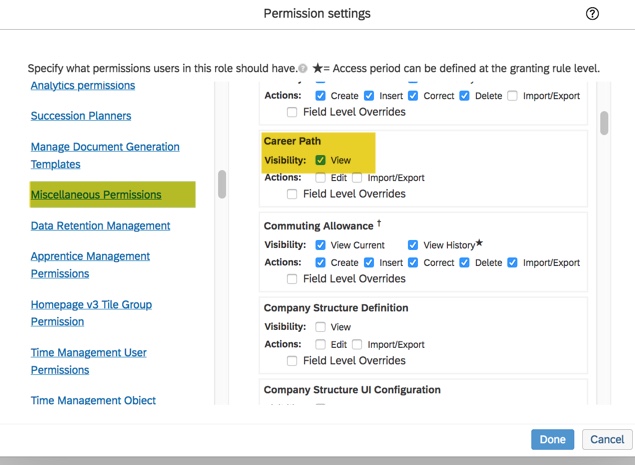Viewport: 635px width, 465px height.
Task: Click the left category list scrollbar
Action: (x=222, y=185)
